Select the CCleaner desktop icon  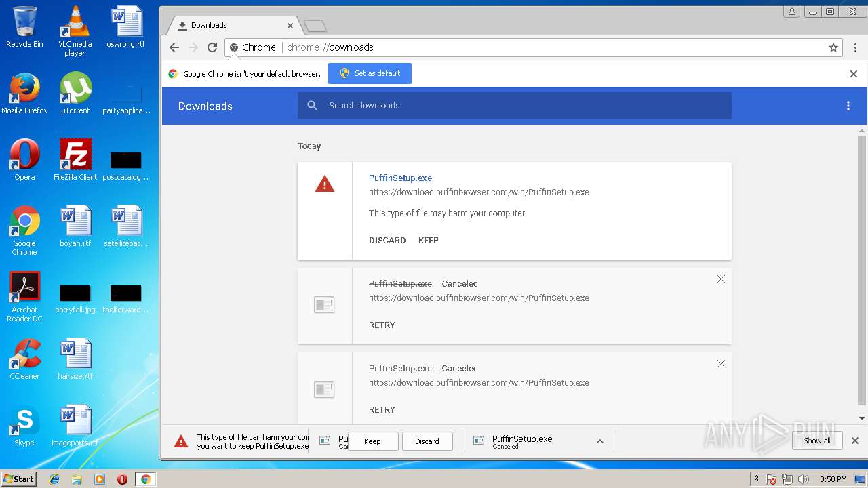point(24,359)
